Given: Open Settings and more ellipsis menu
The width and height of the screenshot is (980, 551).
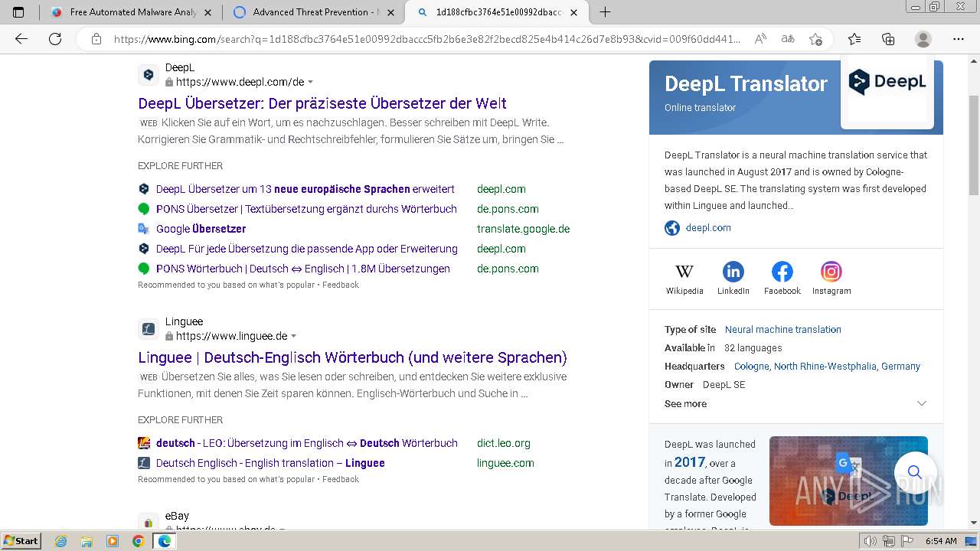Looking at the screenshot, I should pos(959,39).
